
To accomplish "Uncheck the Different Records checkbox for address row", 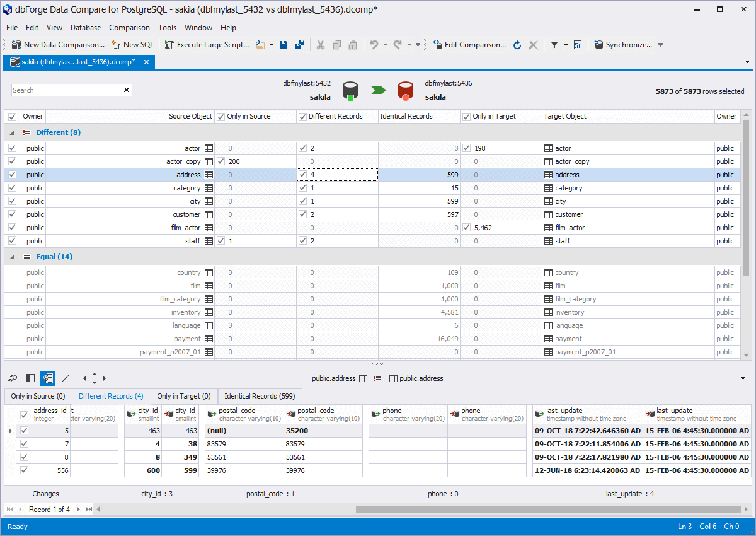I will pyautogui.click(x=302, y=174).
